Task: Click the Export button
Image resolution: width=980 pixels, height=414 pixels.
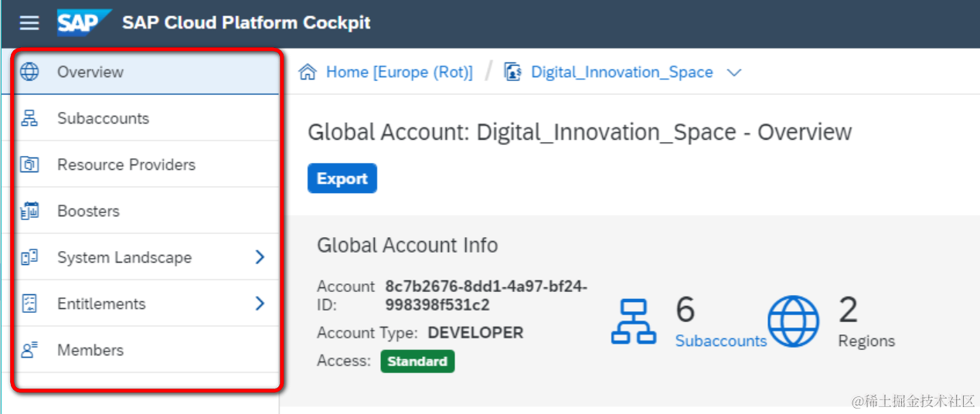Action: tap(342, 178)
